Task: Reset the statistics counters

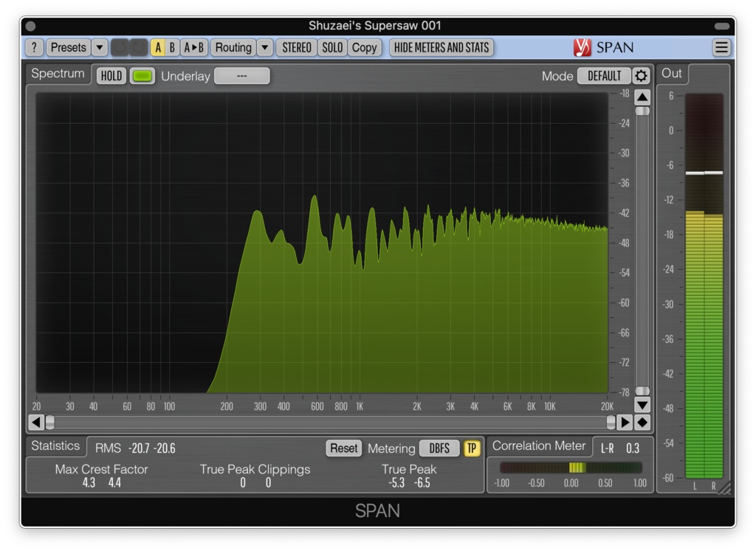Action: (x=344, y=448)
